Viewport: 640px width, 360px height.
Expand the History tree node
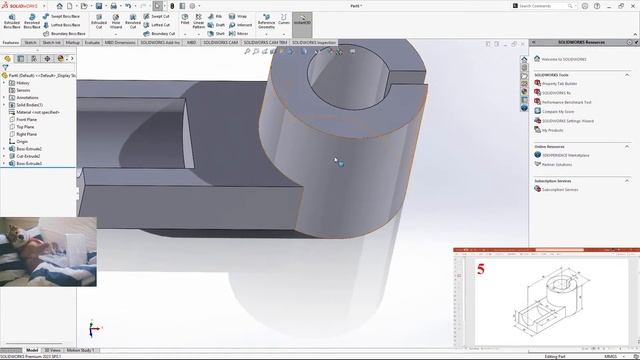(4, 83)
